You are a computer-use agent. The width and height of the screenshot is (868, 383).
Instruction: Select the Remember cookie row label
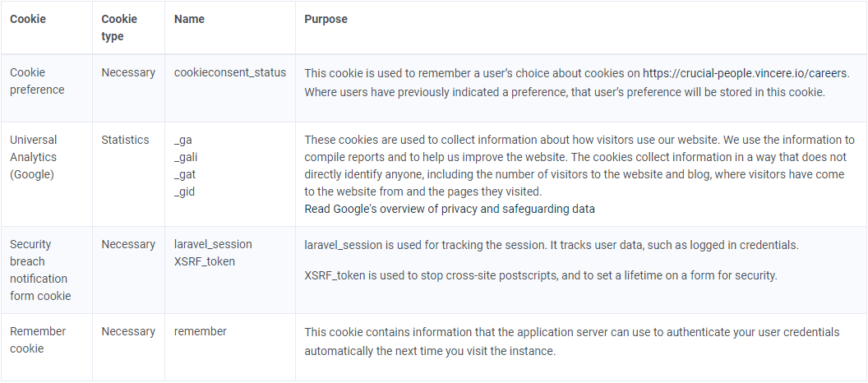pos(38,339)
